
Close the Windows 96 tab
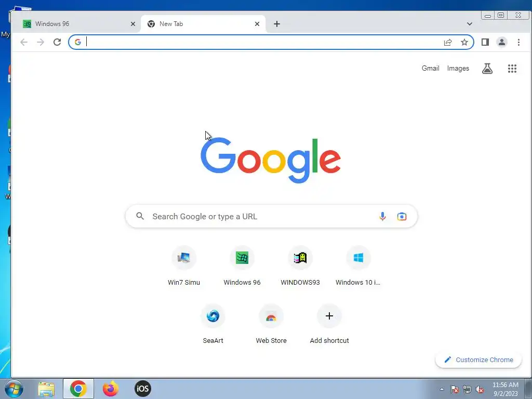point(133,24)
